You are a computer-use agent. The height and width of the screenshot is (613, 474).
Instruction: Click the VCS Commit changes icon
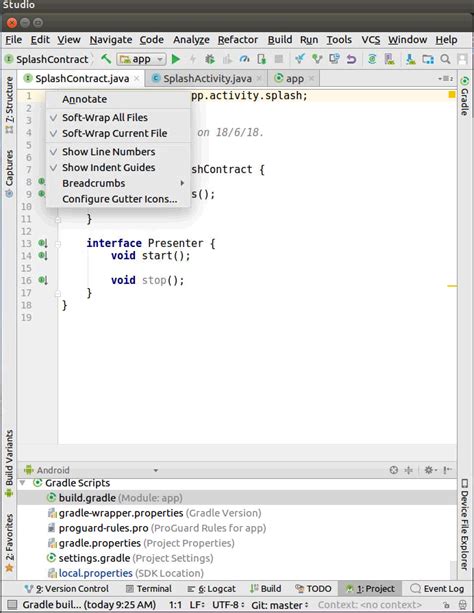[x=317, y=59]
